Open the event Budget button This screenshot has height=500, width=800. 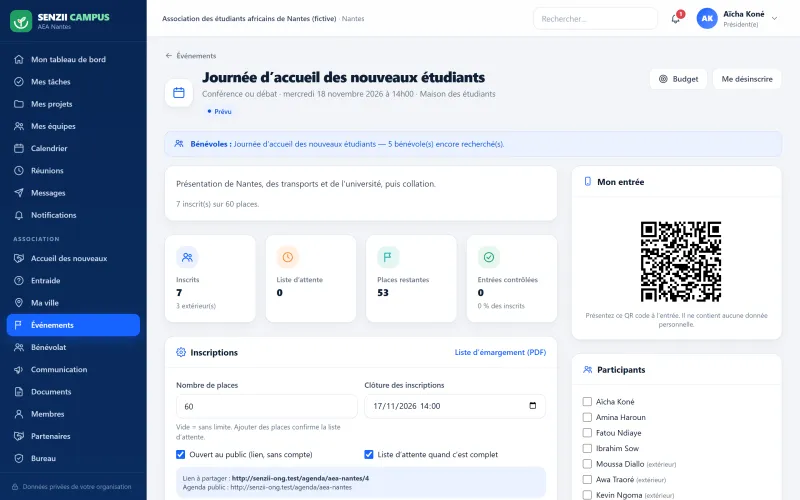678,79
